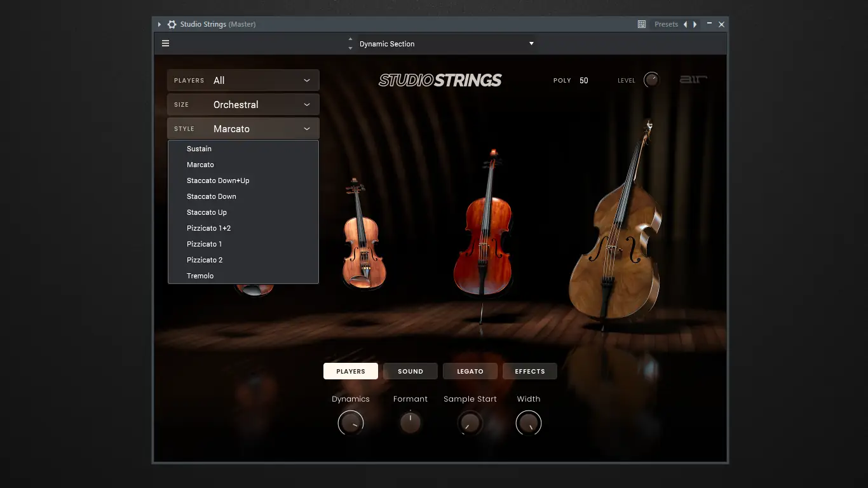Click the Presets label in the title bar
Viewport: 868px width, 488px height.
[x=667, y=24]
